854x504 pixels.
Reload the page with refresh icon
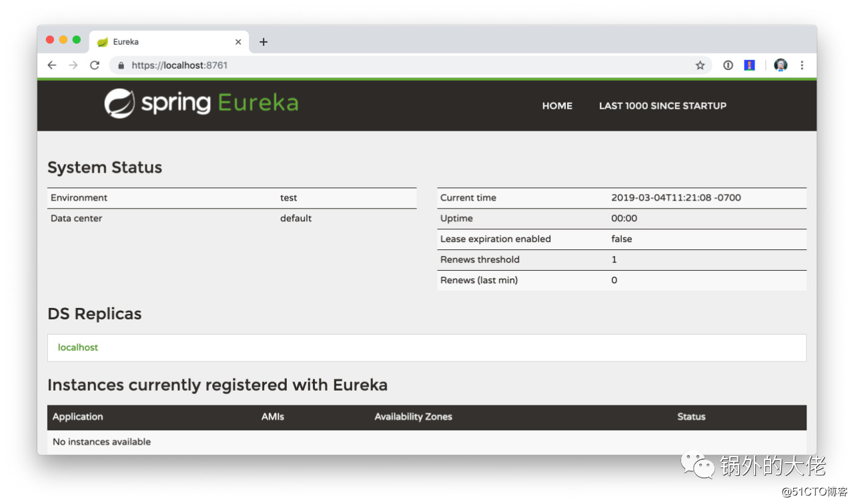pyautogui.click(x=95, y=65)
